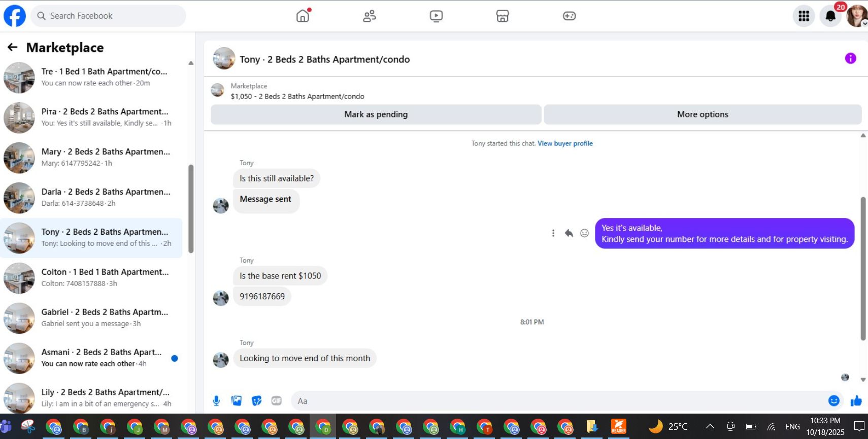The height and width of the screenshot is (439, 868).
Task: Click the chat pane scrollbar thumb
Action: point(863,268)
